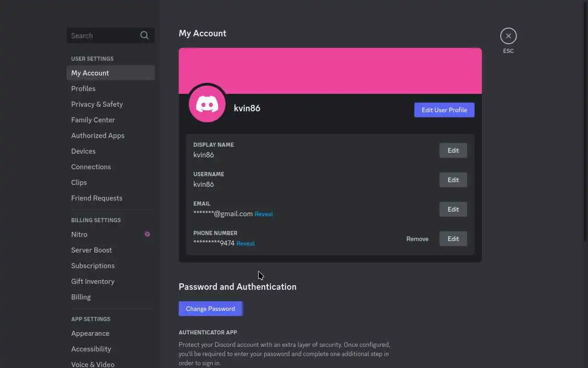This screenshot has height=368, width=588.
Task: Open the Devices section
Action: click(x=110, y=151)
